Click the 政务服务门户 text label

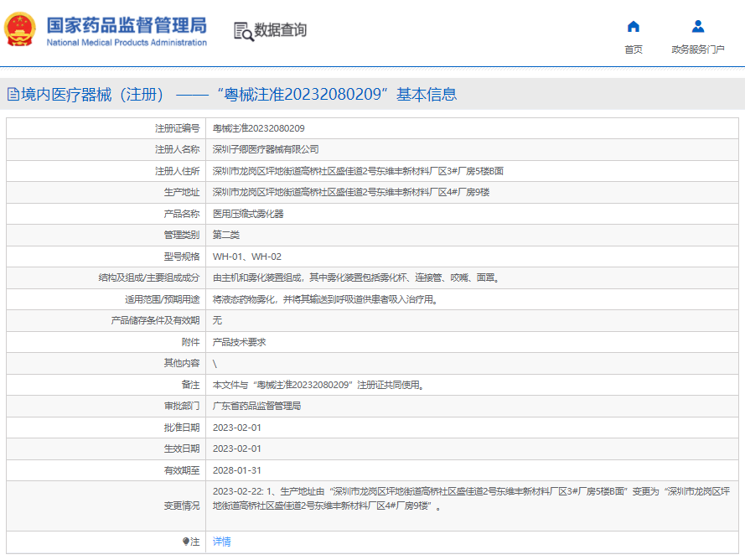(x=698, y=49)
